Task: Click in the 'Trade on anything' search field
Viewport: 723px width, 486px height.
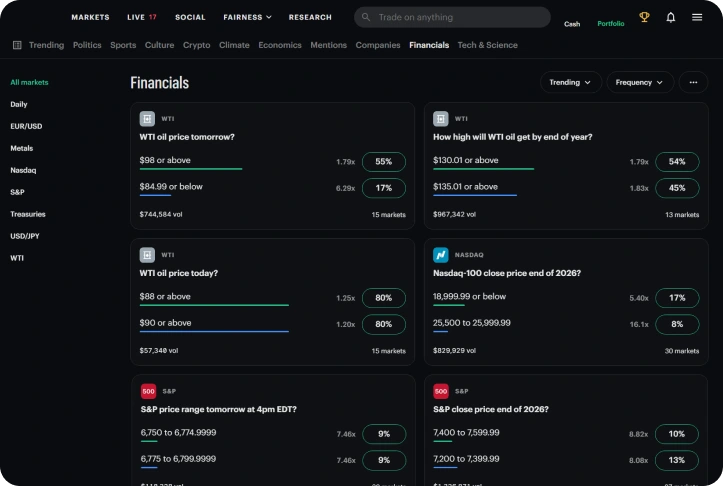Action: [x=452, y=17]
